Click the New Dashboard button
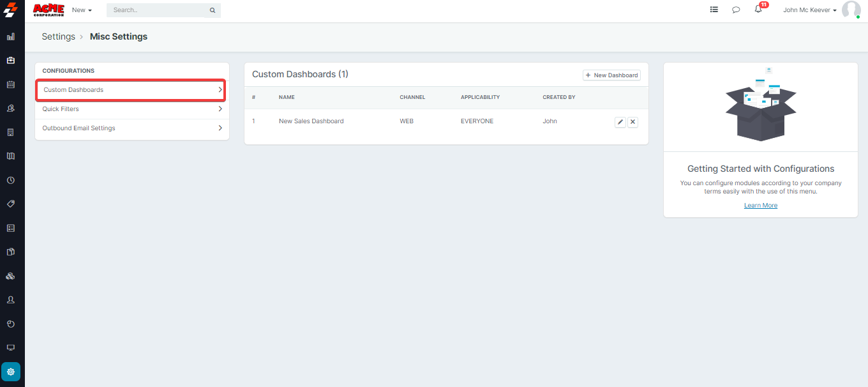The width and height of the screenshot is (868, 387). (611, 75)
